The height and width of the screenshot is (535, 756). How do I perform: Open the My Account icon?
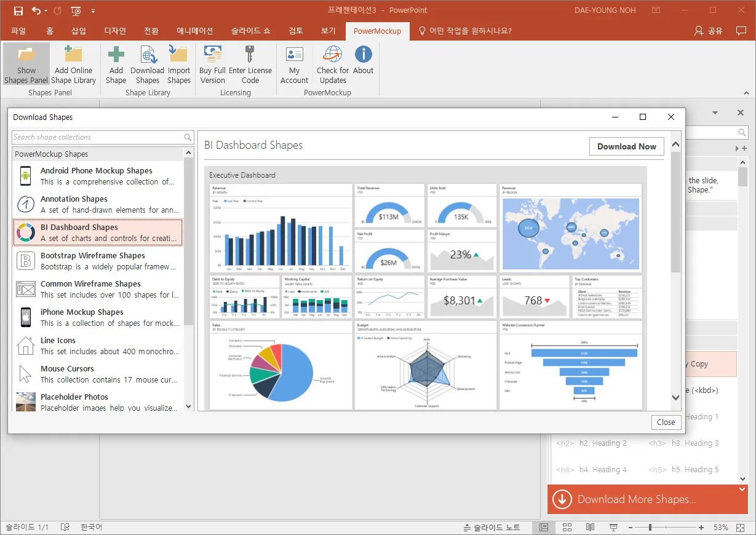[x=294, y=55]
